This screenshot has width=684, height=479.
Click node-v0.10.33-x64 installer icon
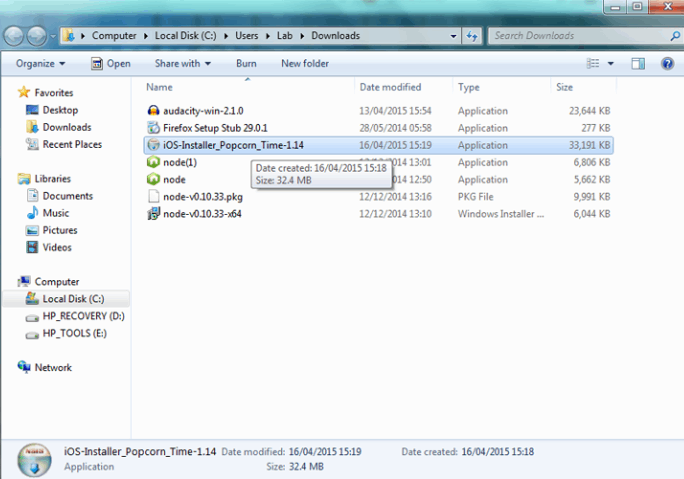[x=153, y=214]
